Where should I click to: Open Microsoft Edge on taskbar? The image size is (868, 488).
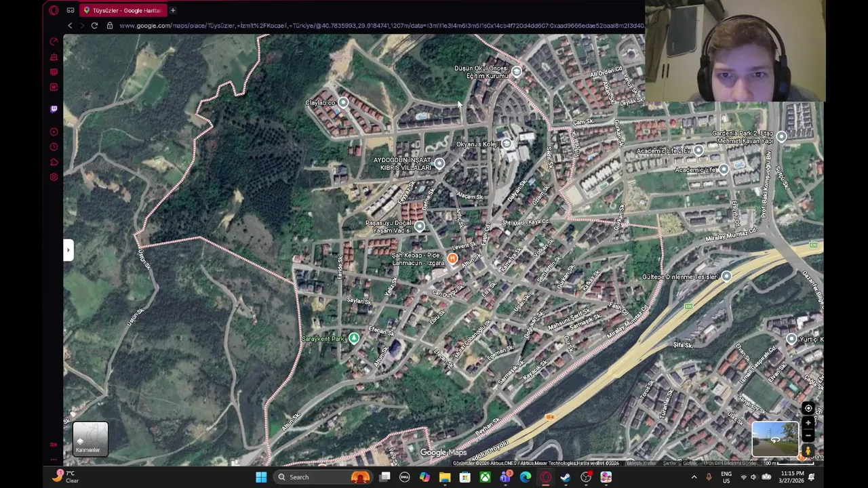coord(526,477)
